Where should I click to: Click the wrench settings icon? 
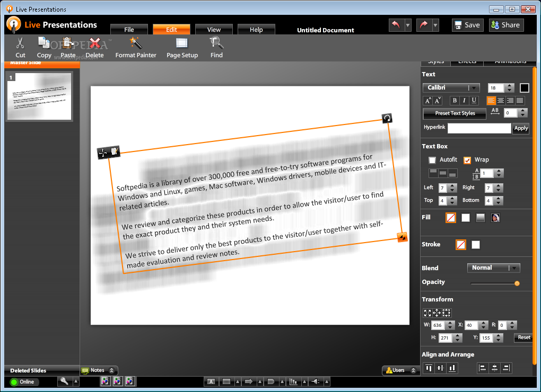(x=65, y=381)
